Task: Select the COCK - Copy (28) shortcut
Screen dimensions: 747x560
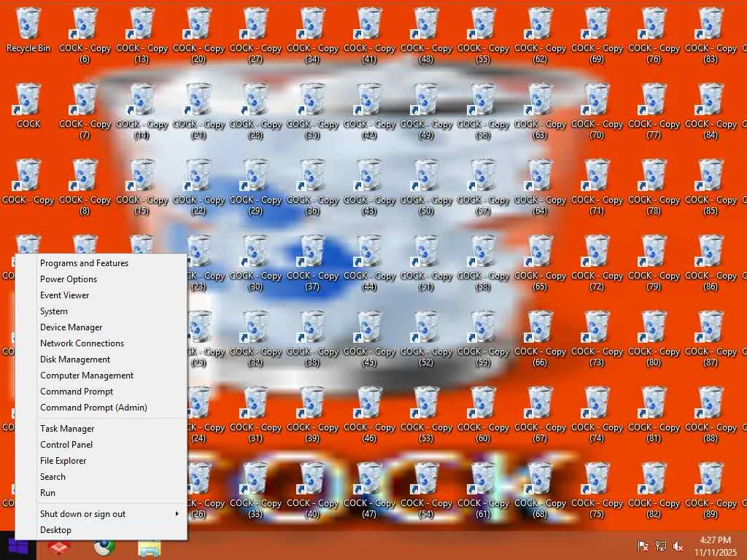Action: pos(255,111)
